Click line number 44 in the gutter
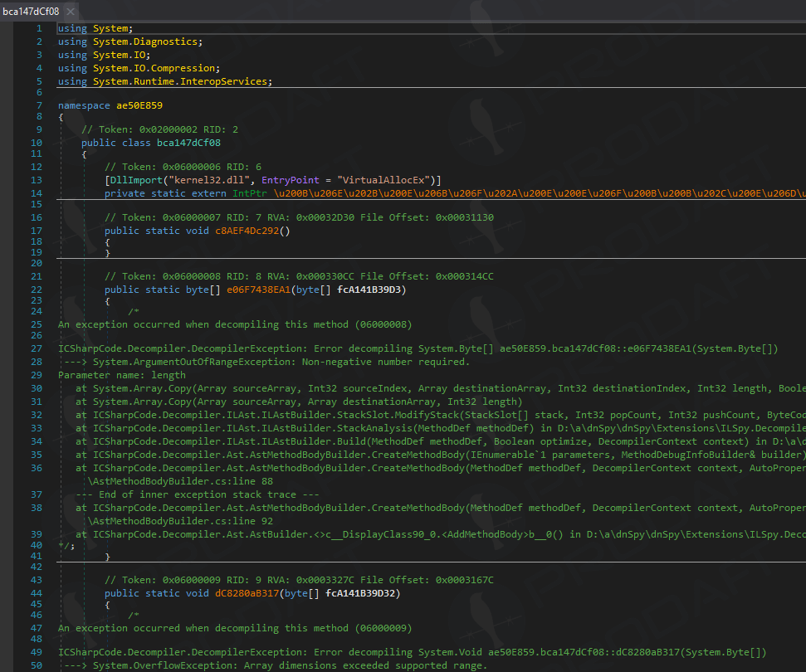 tap(37, 593)
